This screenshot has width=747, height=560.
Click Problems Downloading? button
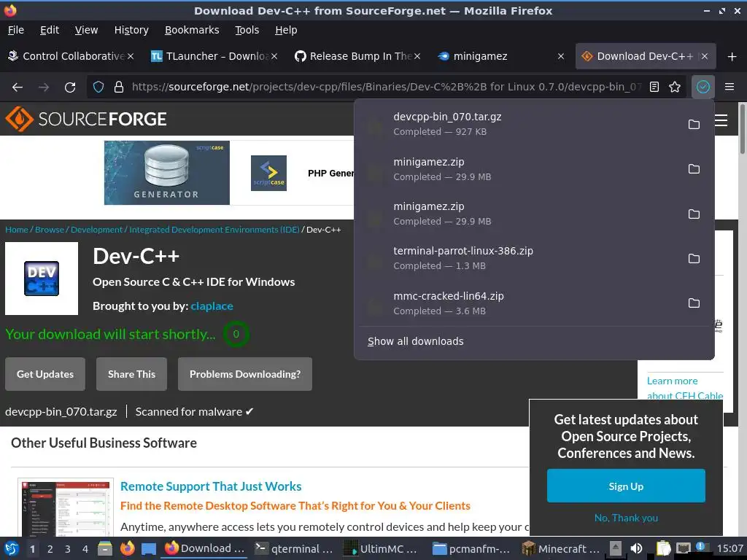tap(245, 374)
